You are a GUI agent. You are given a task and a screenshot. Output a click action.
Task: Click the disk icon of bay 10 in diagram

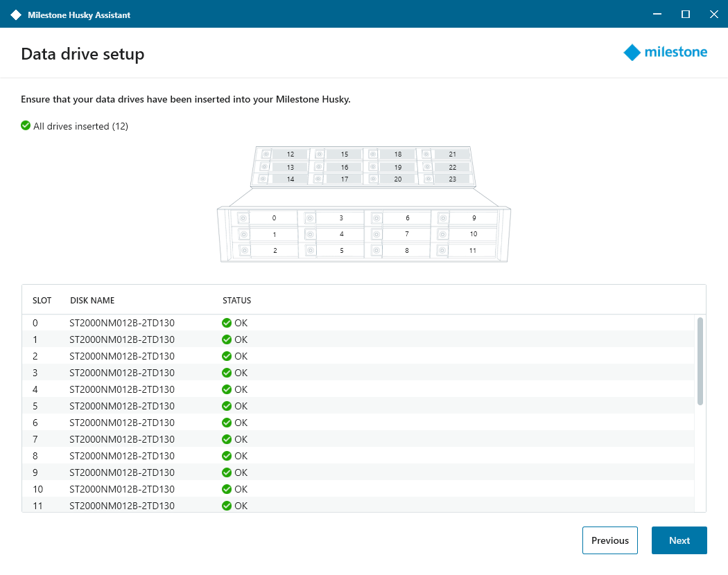[x=443, y=234]
